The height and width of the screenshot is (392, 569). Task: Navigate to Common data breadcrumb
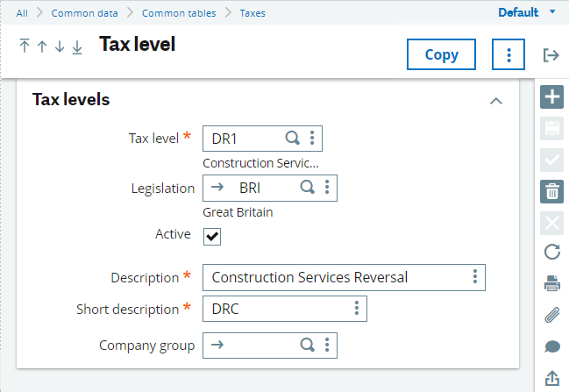pos(84,13)
